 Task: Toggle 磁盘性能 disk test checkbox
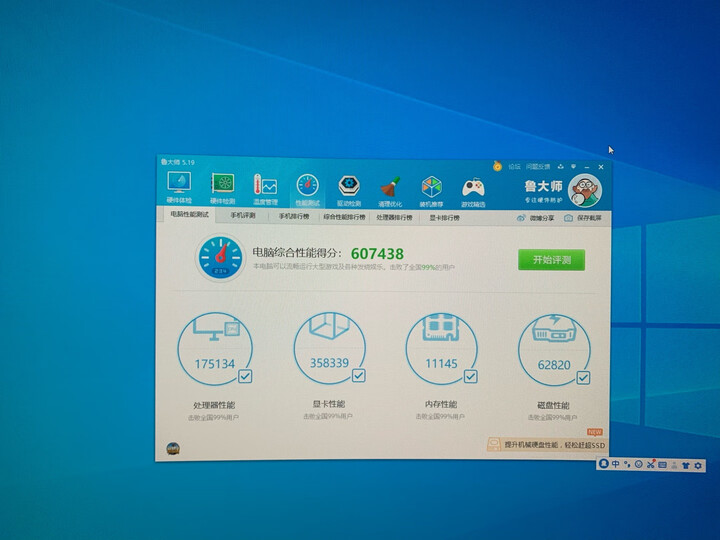coord(583,376)
